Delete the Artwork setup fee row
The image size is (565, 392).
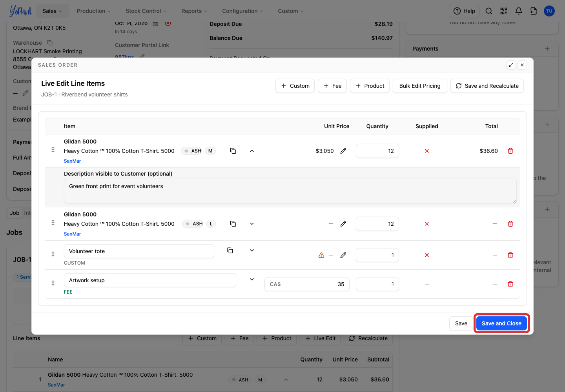(x=510, y=284)
